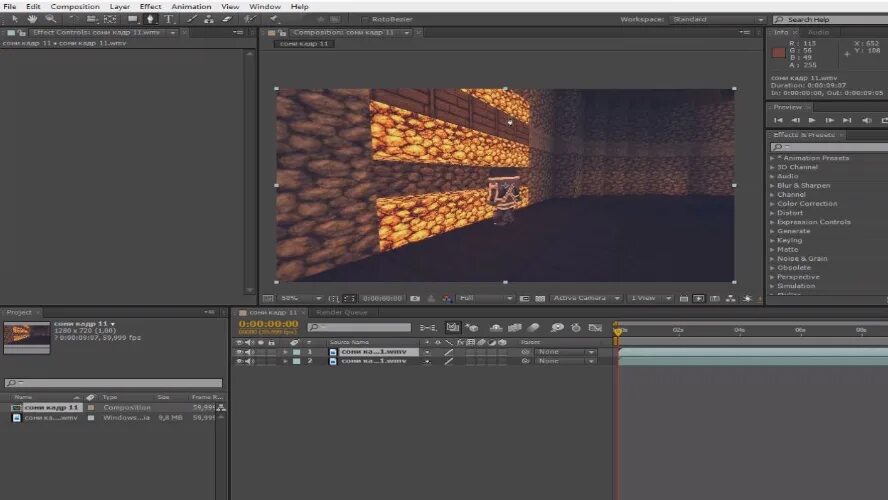Viewport: 888px width, 500px height.
Task: Click the draft 3D icon in timeline
Action: click(x=472, y=328)
